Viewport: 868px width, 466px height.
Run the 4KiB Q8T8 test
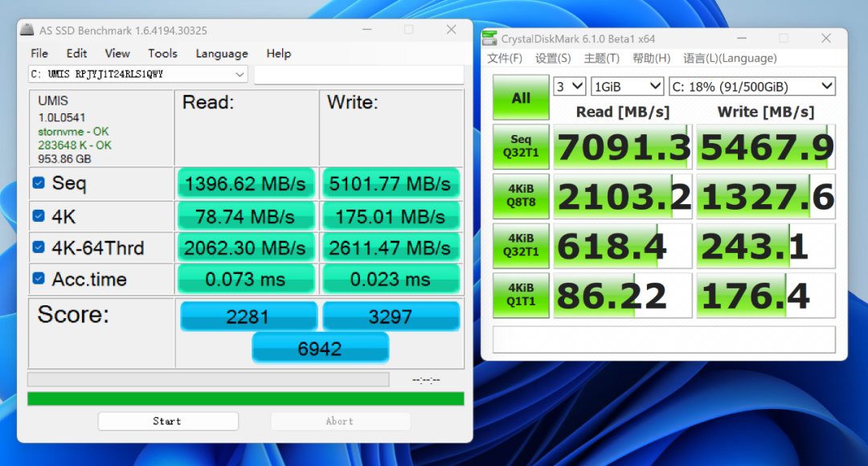coord(521,195)
